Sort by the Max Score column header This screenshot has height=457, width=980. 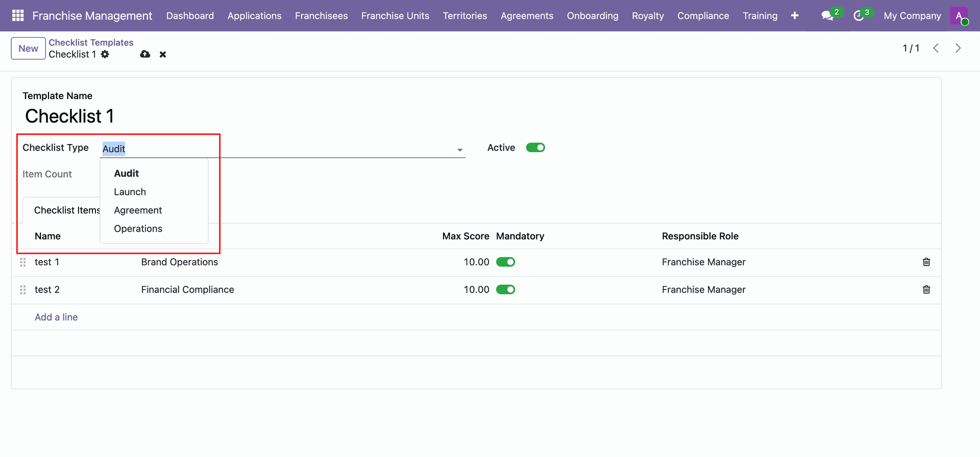pyautogui.click(x=465, y=236)
